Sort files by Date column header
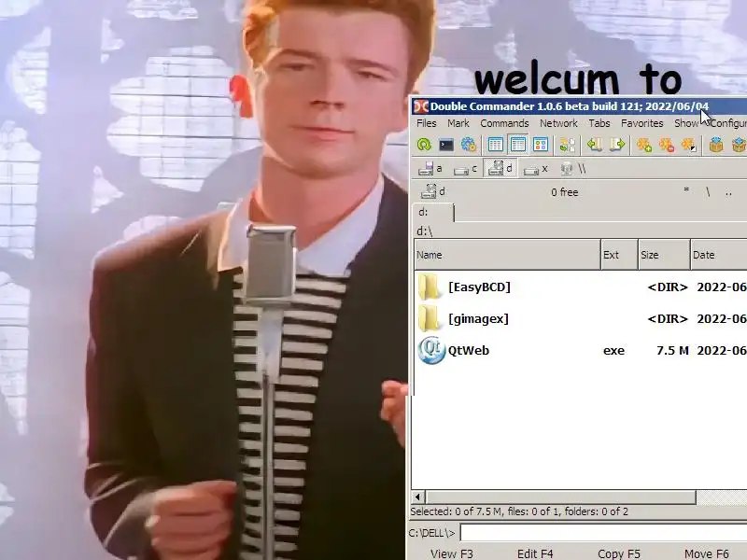747x560 pixels. (x=719, y=255)
